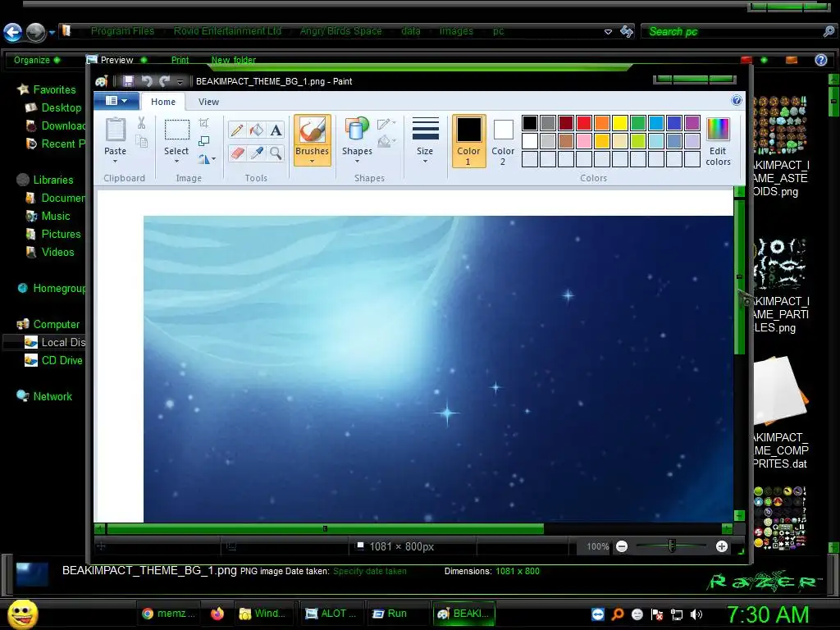Open the Brushes dropdown arrow

(312, 162)
